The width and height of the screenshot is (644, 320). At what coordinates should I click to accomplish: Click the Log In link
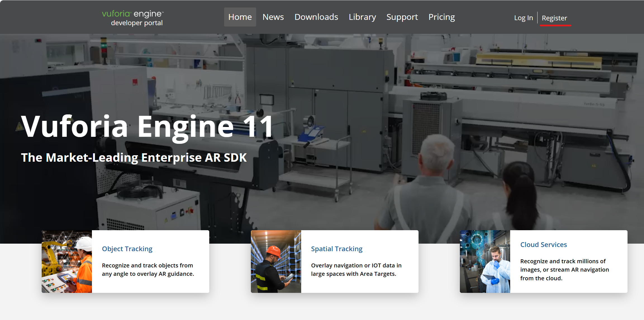[x=524, y=18]
